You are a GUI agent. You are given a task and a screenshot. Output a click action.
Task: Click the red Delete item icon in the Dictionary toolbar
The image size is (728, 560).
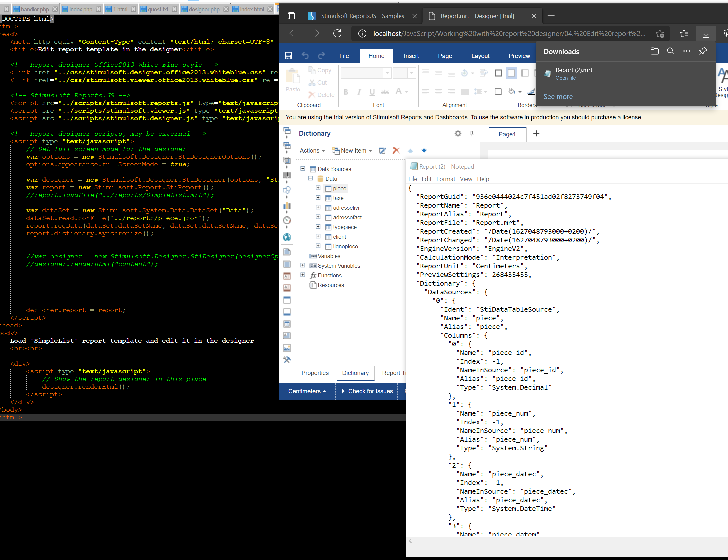pos(396,151)
